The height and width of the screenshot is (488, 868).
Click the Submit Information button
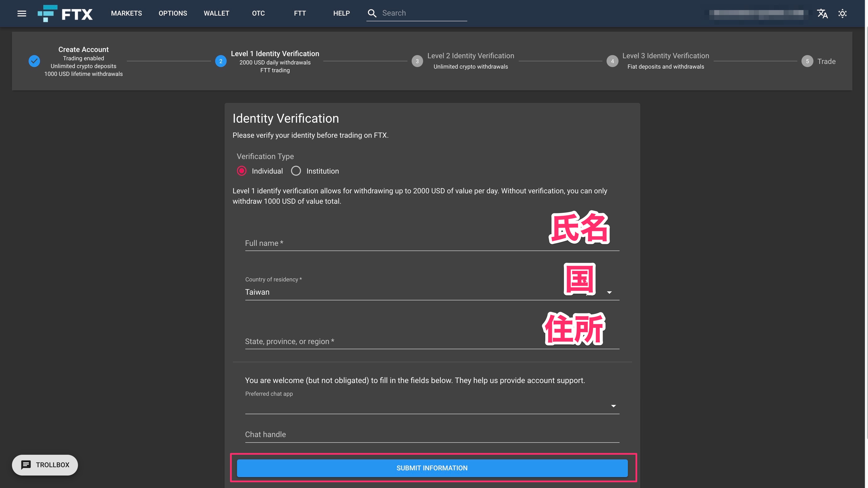[x=432, y=468]
